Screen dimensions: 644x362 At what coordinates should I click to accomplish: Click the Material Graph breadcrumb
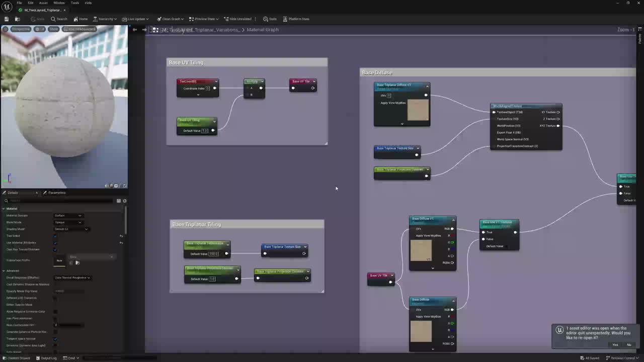point(262,30)
